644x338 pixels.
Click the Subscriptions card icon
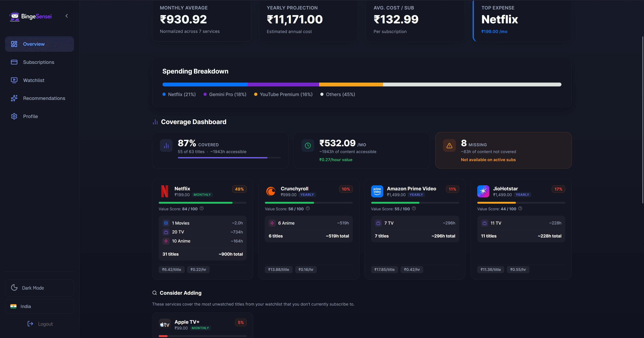point(14,62)
